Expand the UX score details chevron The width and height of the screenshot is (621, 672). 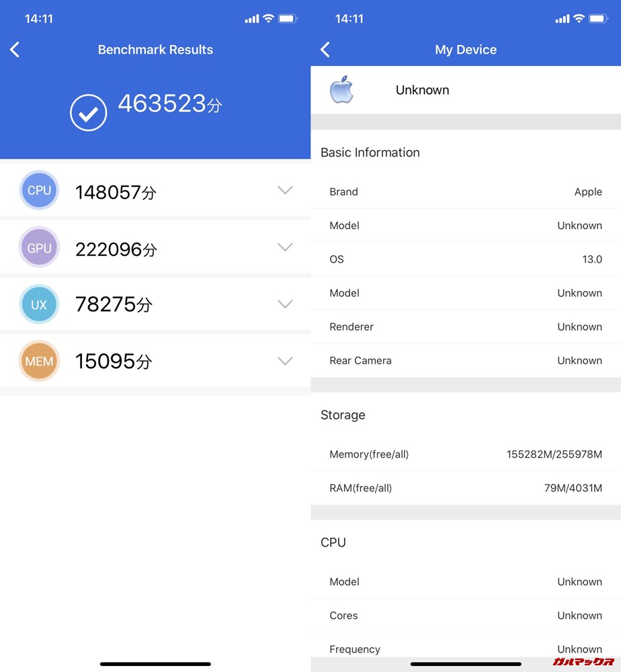click(285, 304)
